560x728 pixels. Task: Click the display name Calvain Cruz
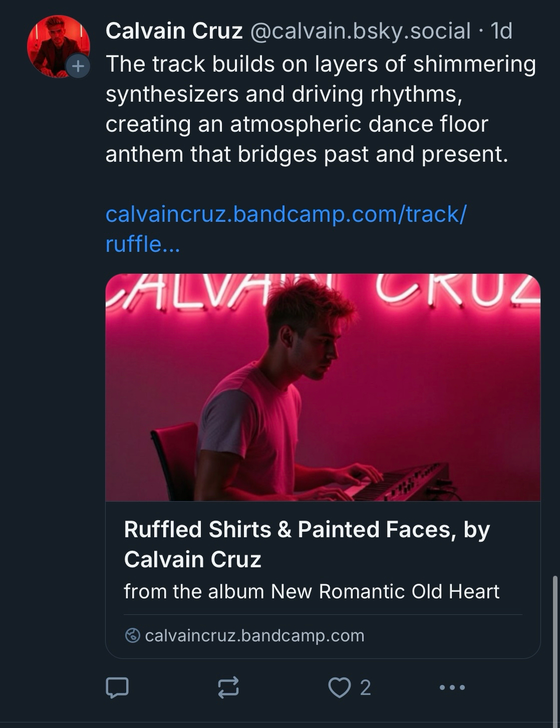(x=174, y=31)
